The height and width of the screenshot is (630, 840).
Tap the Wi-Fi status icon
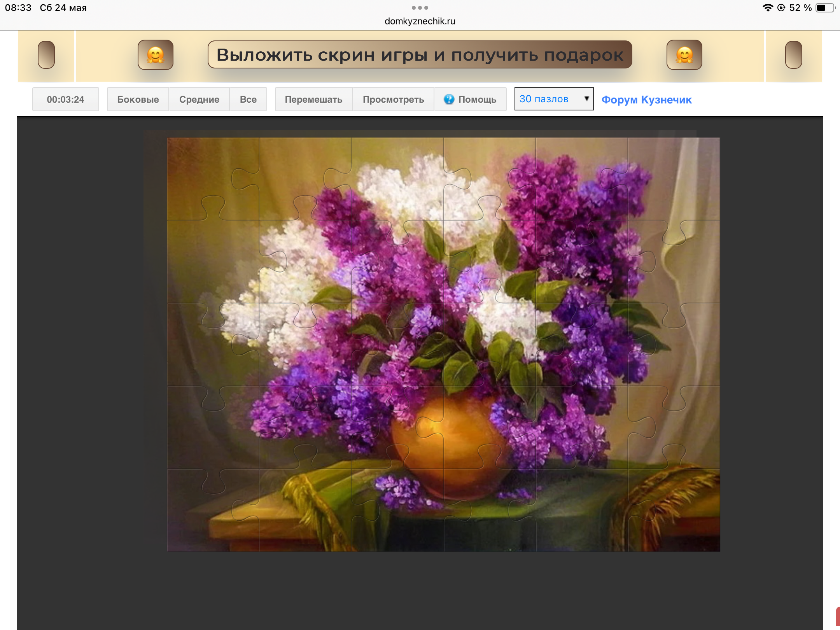[768, 8]
